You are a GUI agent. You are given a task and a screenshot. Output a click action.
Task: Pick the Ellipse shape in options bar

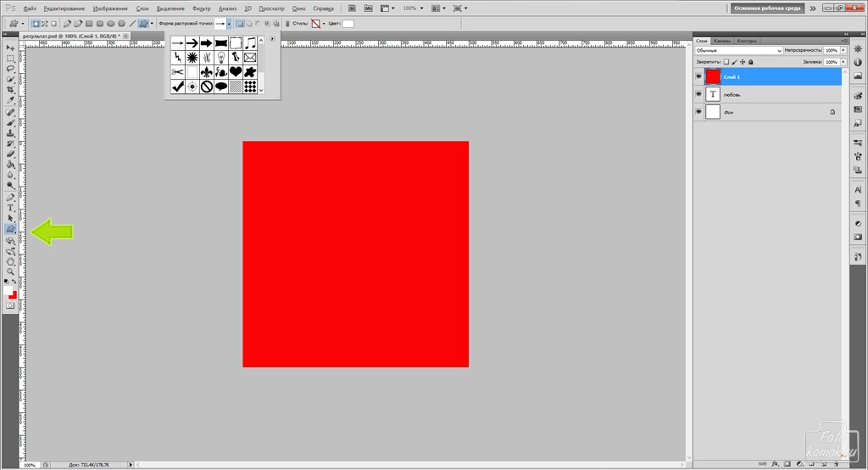(x=111, y=24)
